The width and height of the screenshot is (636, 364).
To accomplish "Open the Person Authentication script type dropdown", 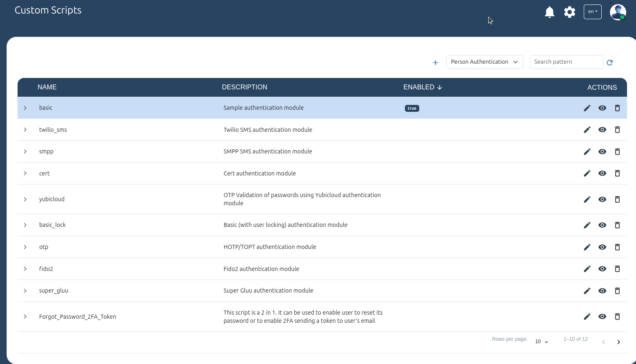I will coord(484,62).
